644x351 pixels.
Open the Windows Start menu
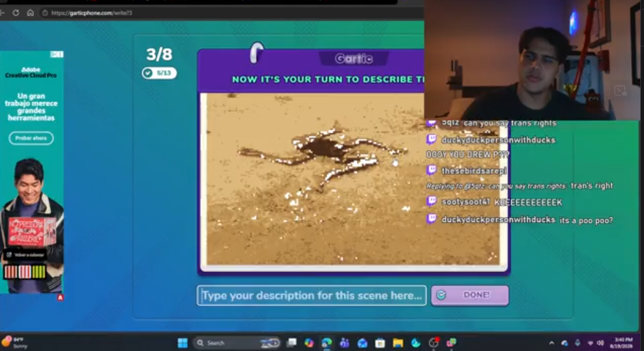pyautogui.click(x=182, y=343)
